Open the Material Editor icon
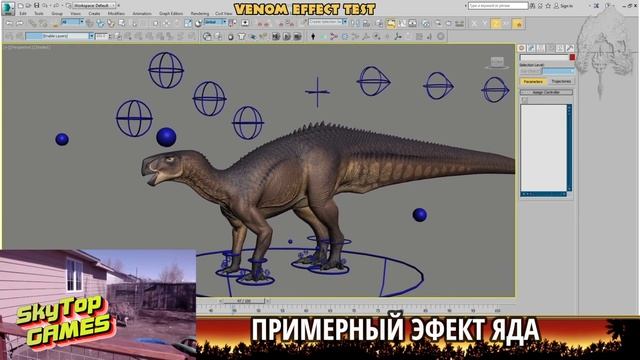Viewport: 640px width, 360px height. point(426,23)
